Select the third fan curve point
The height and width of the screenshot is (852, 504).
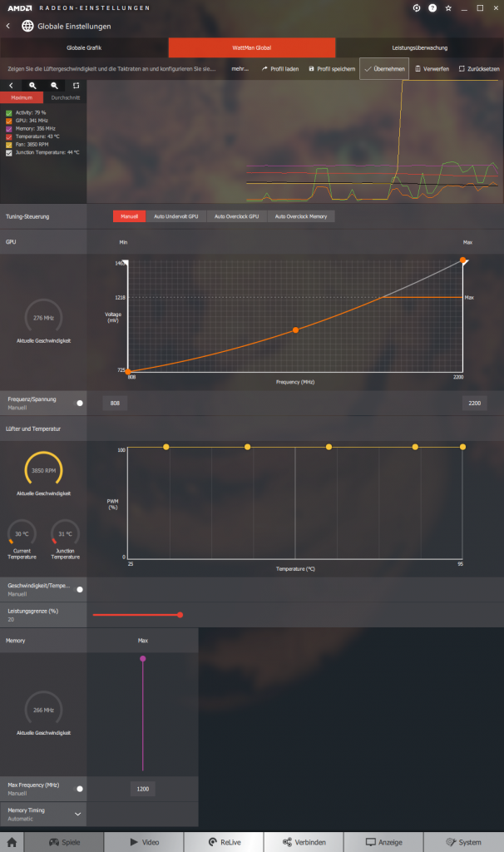click(329, 447)
